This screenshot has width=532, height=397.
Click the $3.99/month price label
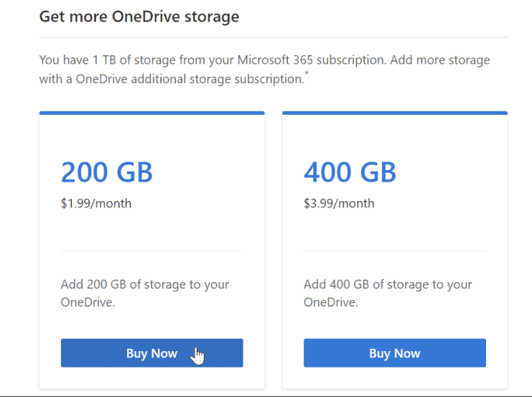[339, 203]
